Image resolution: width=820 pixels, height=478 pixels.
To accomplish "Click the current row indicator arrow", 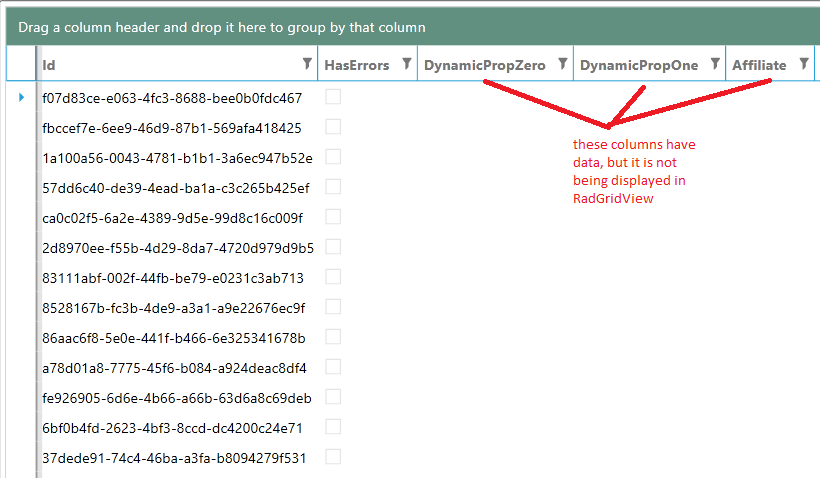I will click(x=21, y=97).
